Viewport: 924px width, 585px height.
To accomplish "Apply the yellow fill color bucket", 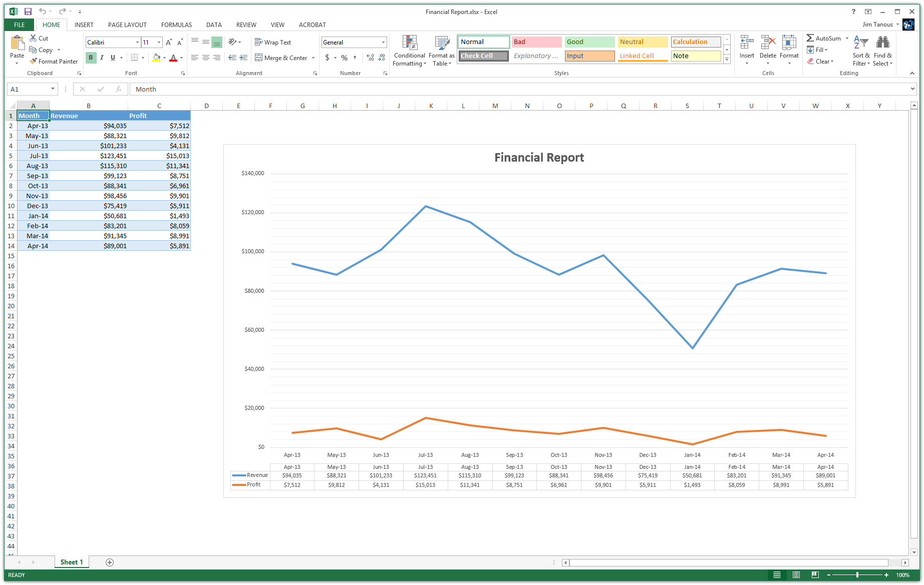I will click(156, 58).
